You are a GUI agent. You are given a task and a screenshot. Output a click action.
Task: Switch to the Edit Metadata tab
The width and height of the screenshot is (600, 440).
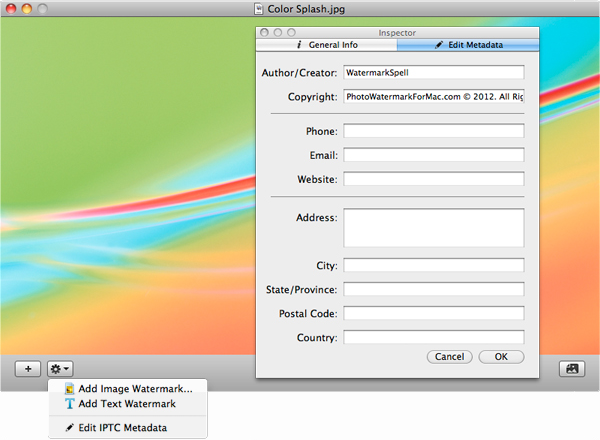(468, 45)
